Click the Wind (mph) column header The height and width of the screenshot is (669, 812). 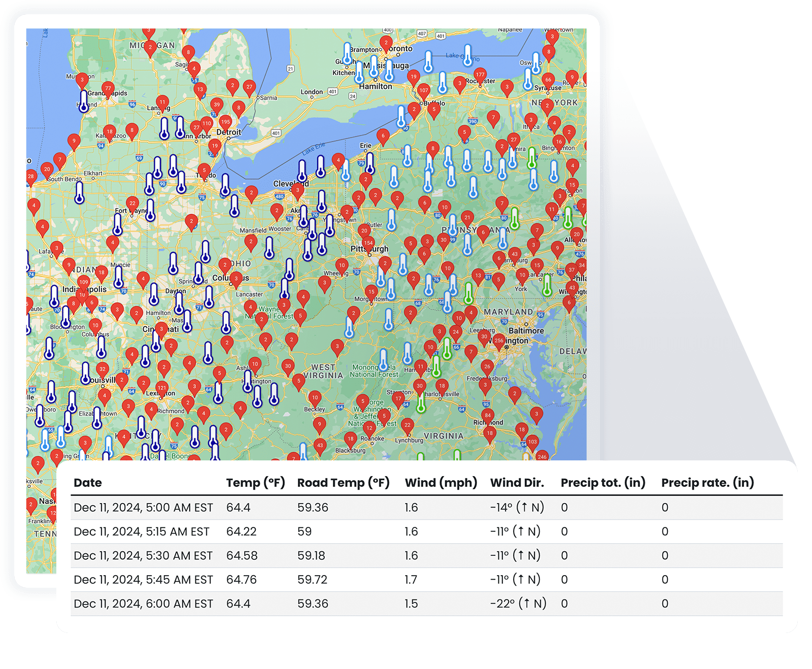click(441, 484)
